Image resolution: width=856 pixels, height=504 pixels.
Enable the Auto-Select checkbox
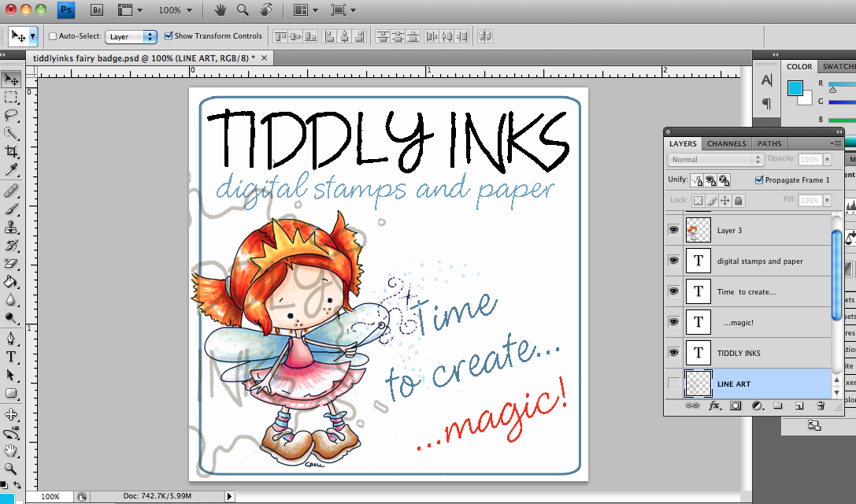(x=53, y=36)
